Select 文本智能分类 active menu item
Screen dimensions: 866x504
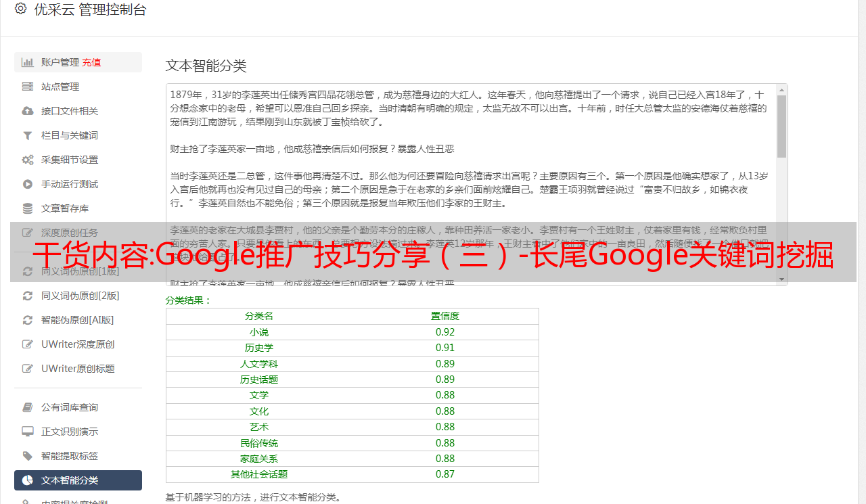pyautogui.click(x=78, y=480)
